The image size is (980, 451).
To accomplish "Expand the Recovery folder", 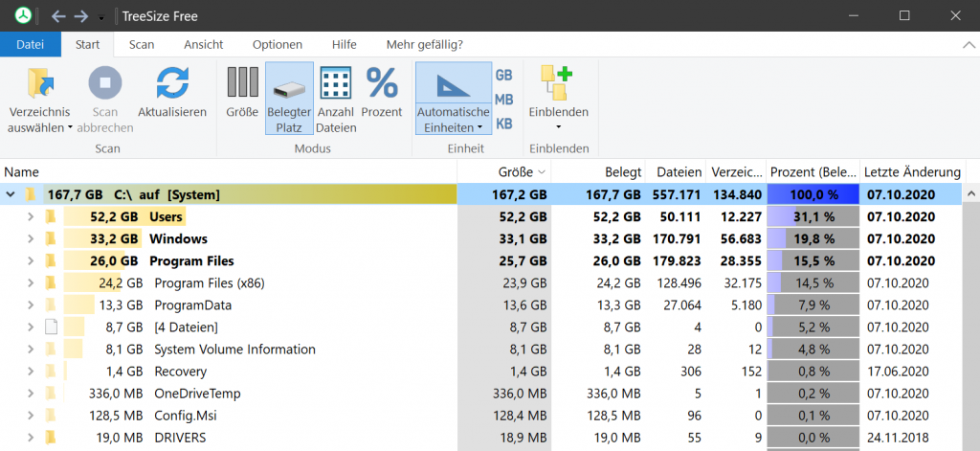I will [x=30, y=372].
